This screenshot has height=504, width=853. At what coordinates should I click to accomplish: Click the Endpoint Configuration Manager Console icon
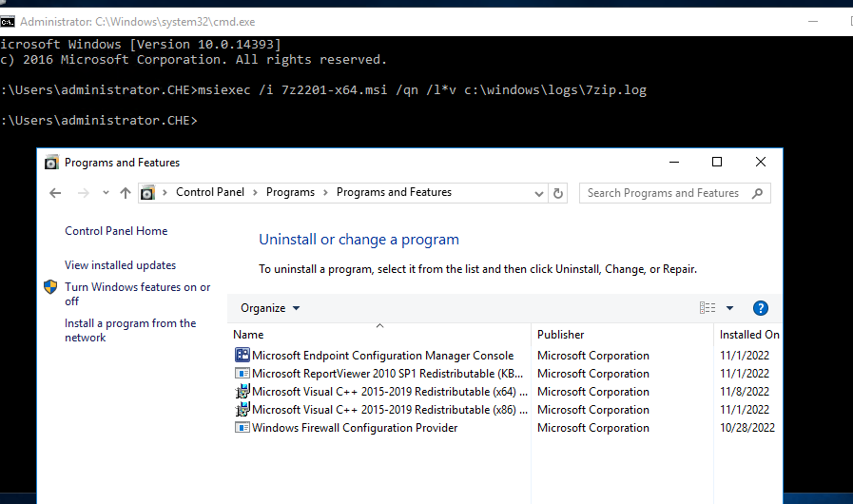pyautogui.click(x=242, y=355)
